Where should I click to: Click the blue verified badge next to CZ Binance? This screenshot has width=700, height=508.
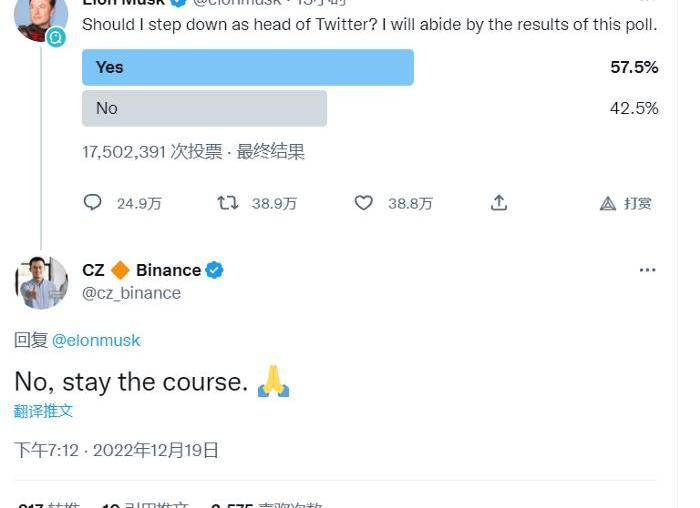click(214, 270)
